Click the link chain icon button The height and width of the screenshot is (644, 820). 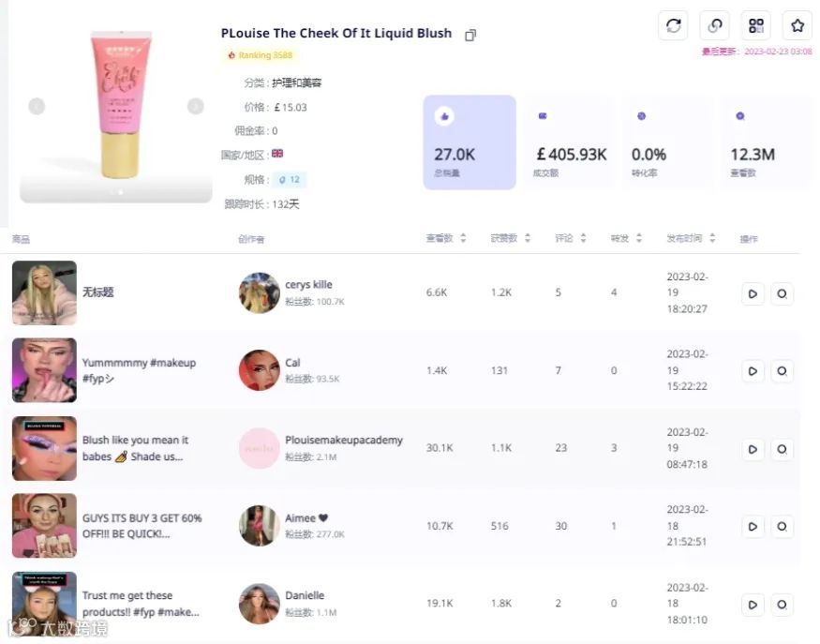(714, 25)
